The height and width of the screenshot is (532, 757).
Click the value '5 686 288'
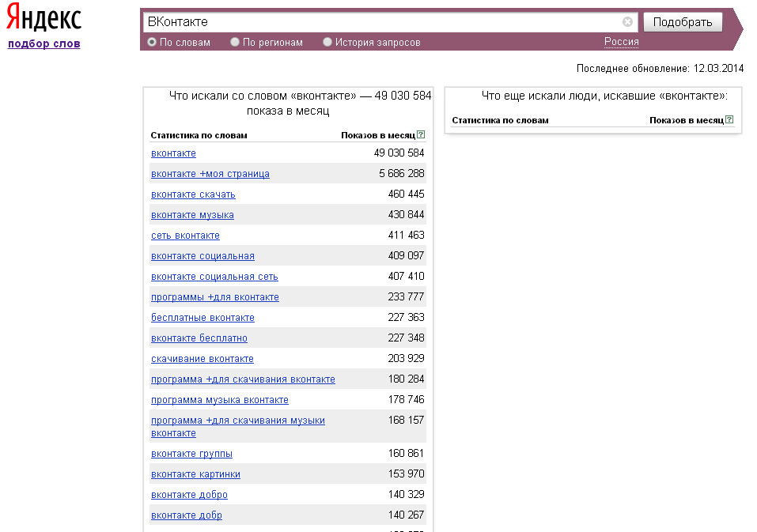point(401,173)
